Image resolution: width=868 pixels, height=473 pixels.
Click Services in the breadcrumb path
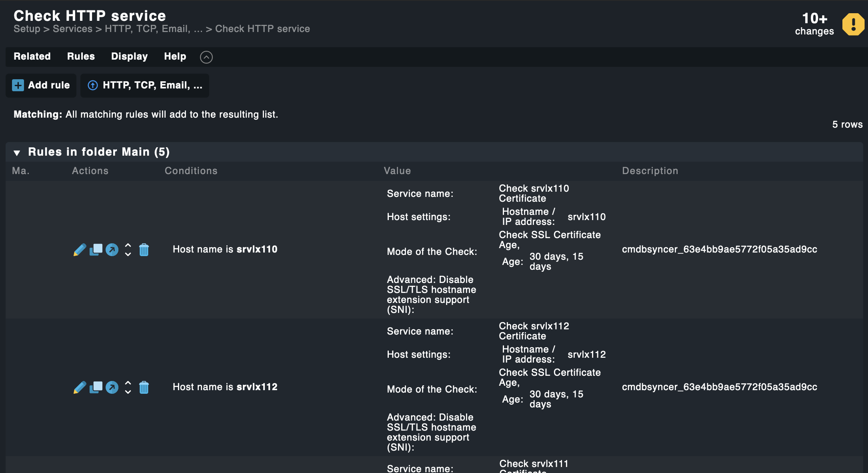[72, 29]
